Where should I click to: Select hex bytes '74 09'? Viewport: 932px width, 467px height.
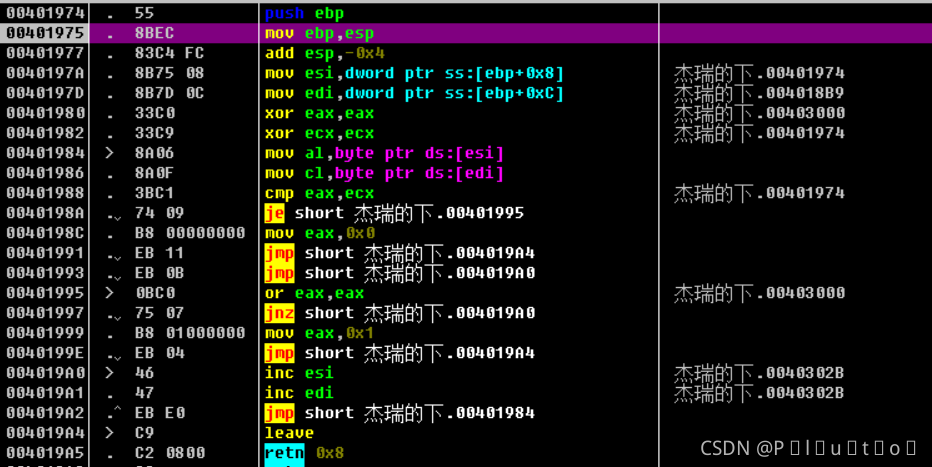pyautogui.click(x=159, y=213)
